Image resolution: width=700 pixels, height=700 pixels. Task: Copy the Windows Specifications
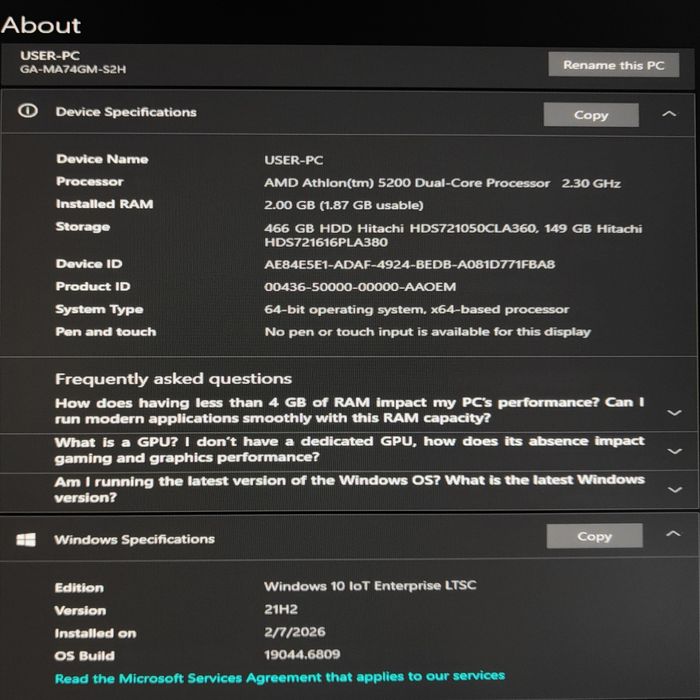click(594, 536)
